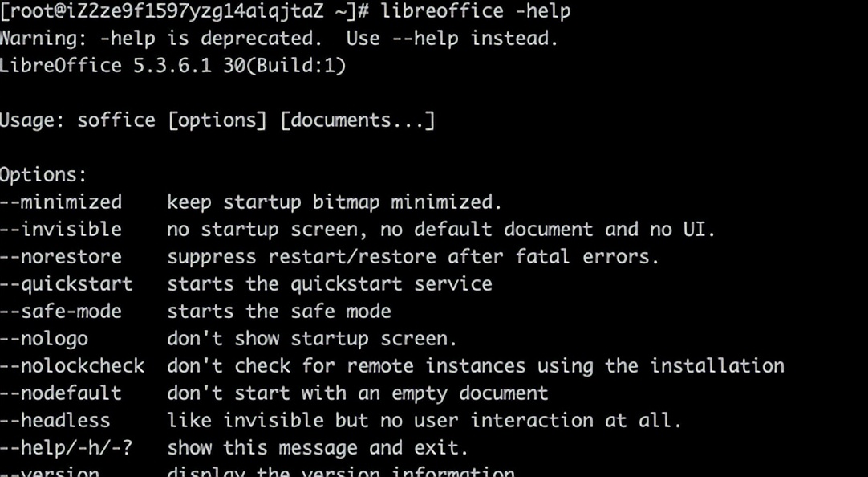Click description 'starts the quickstart service'
Viewport: 868px width, 477px height.
330,283
